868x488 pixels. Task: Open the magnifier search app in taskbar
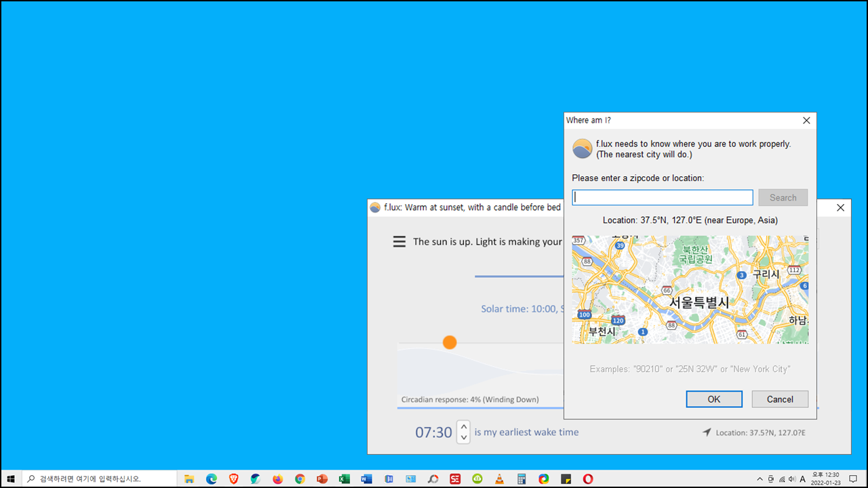[433, 479]
